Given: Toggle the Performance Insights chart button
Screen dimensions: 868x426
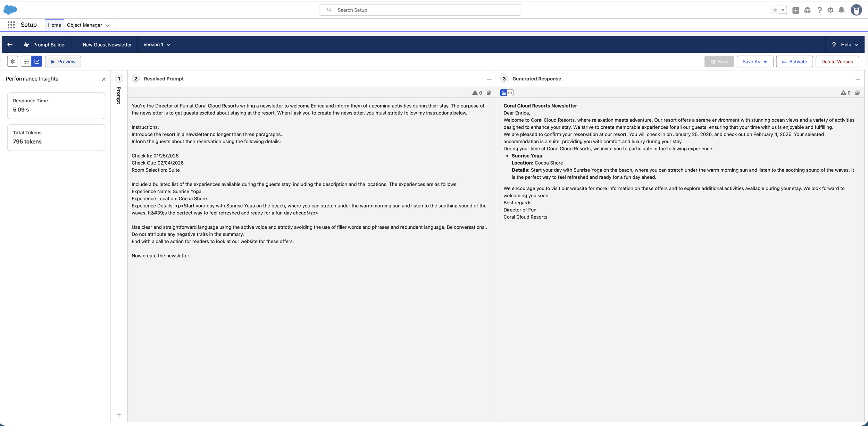Looking at the screenshot, I should click(37, 61).
